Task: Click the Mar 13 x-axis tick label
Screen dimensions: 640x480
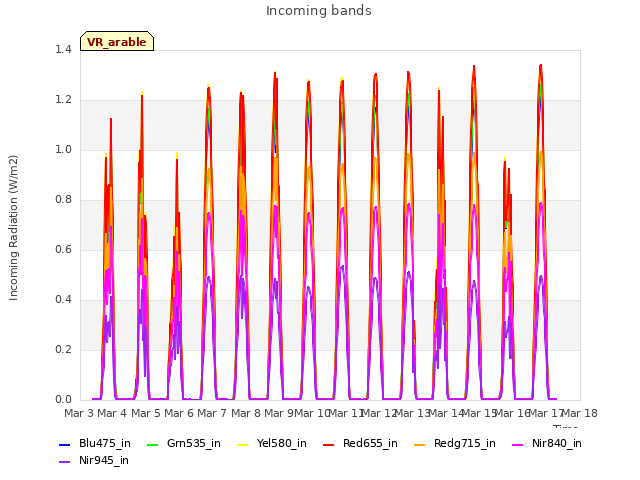Action: (x=412, y=413)
